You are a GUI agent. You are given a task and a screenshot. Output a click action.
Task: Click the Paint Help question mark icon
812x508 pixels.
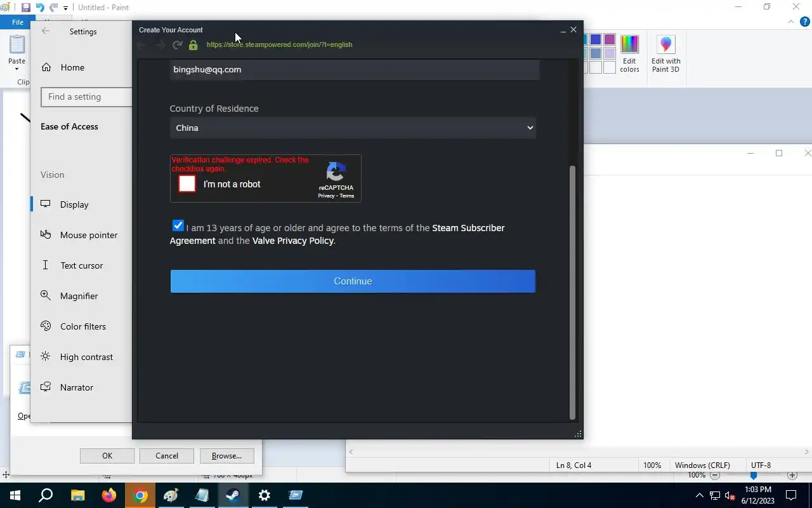click(x=805, y=22)
